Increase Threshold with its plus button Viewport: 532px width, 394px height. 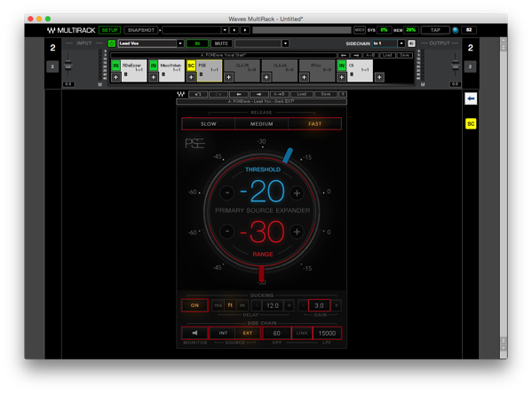[297, 193]
